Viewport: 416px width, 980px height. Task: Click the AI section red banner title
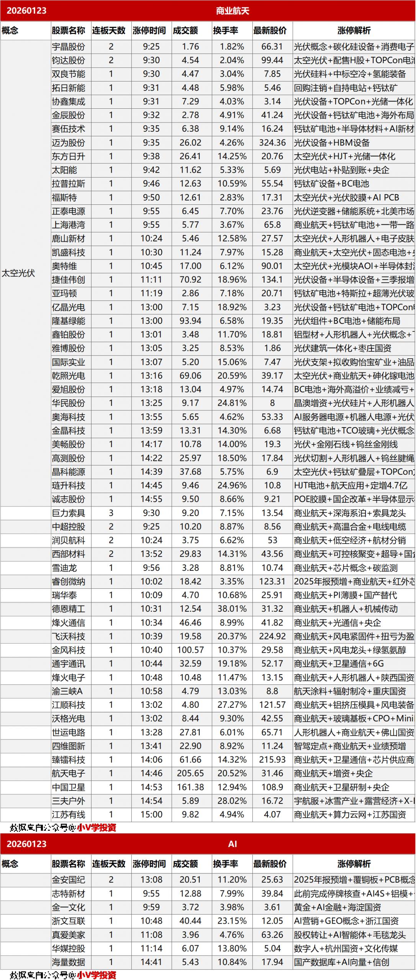tap(233, 844)
